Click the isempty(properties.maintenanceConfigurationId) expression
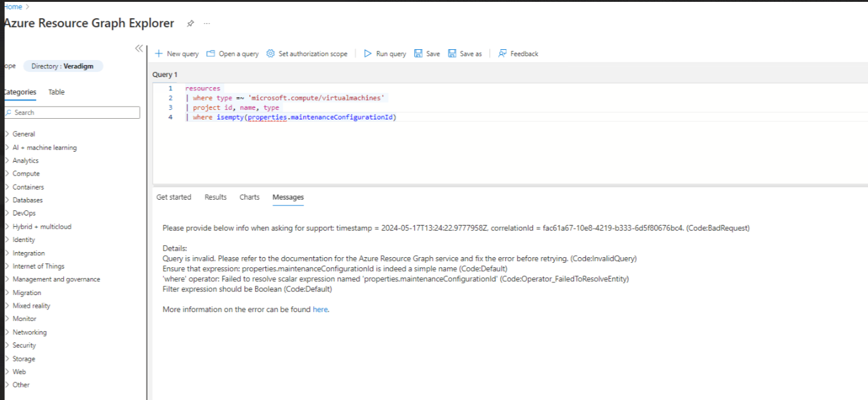The width and height of the screenshot is (868, 400). pyautogui.click(x=306, y=118)
